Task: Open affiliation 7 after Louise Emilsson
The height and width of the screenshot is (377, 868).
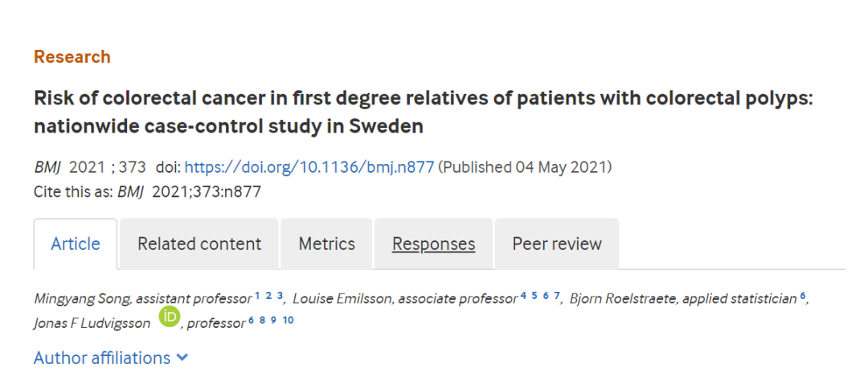Action: click(x=557, y=295)
